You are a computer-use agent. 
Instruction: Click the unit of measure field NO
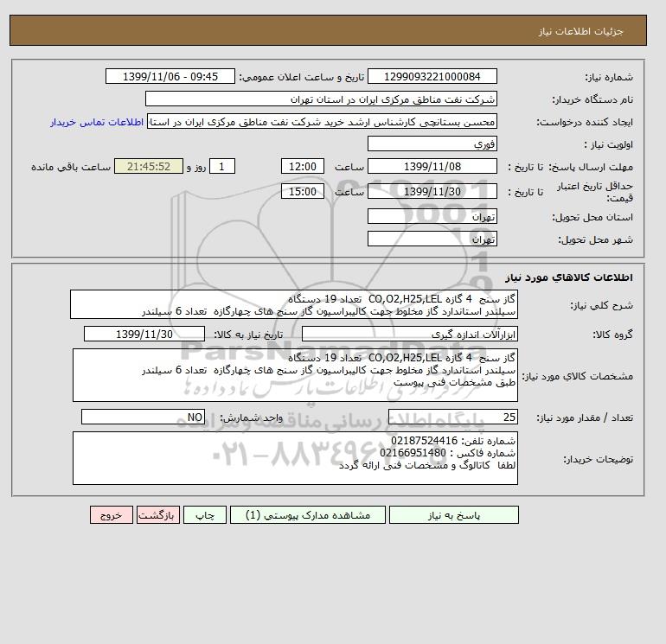(x=143, y=417)
